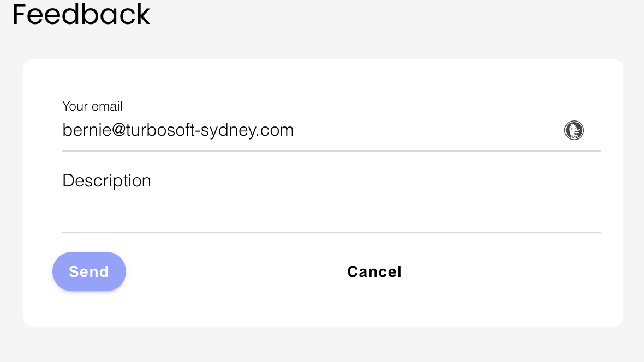Click the Feedback page heading
Screen dimensions: 644x362
[x=81, y=15]
